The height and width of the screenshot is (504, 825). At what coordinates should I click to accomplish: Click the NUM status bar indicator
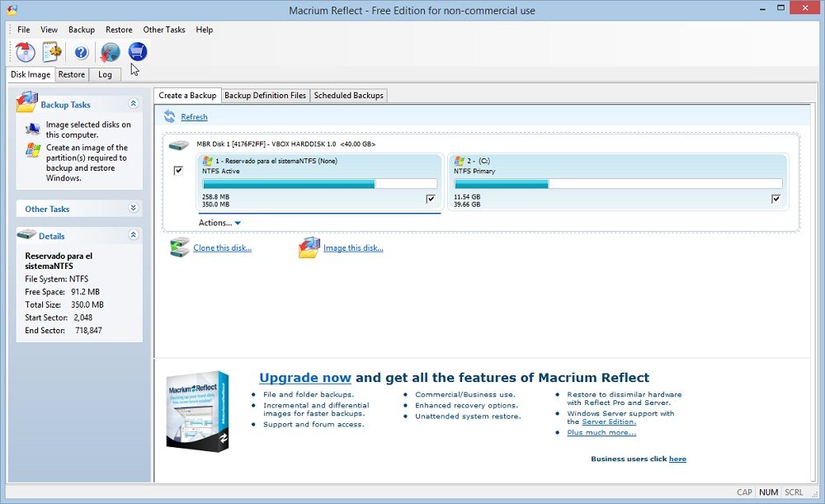point(768,492)
